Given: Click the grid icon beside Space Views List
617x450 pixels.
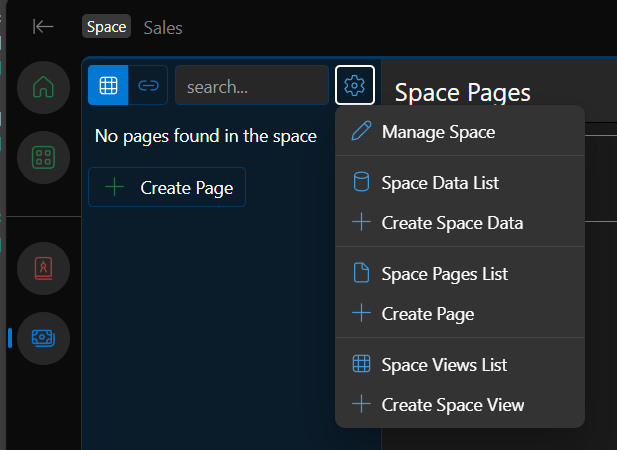Looking at the screenshot, I should click(x=361, y=364).
